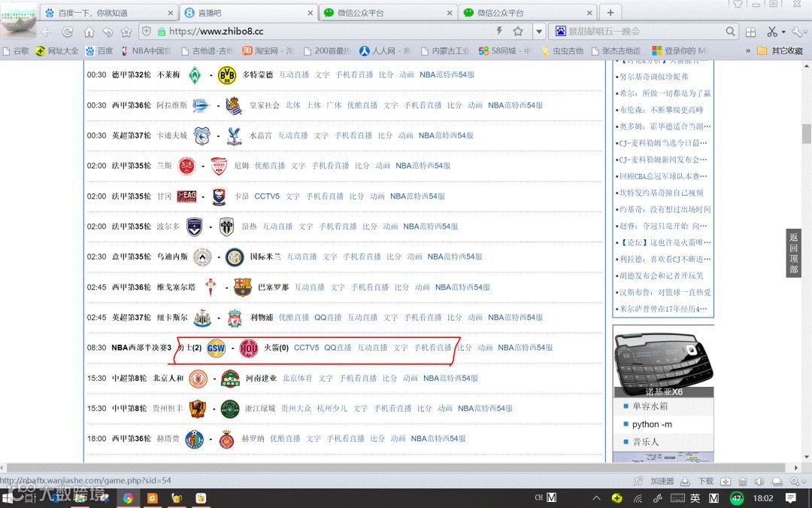Open 优酷直播 for 纽卡斯尔 利物浦 match
Image resolution: width=812 pixels, height=508 pixels.
(x=294, y=318)
